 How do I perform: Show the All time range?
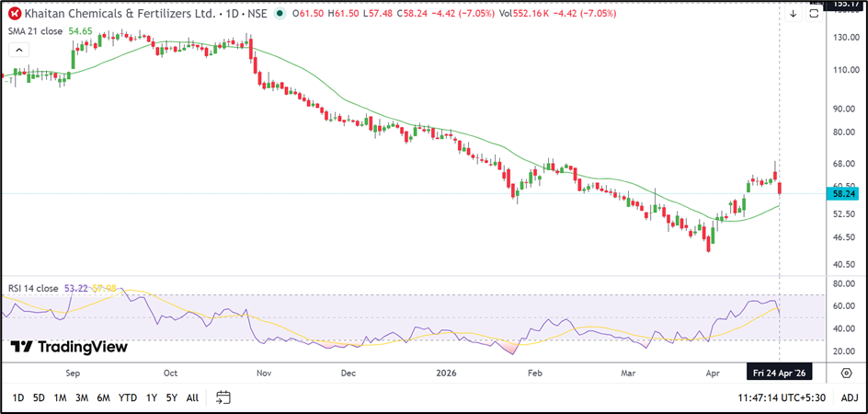pos(192,397)
